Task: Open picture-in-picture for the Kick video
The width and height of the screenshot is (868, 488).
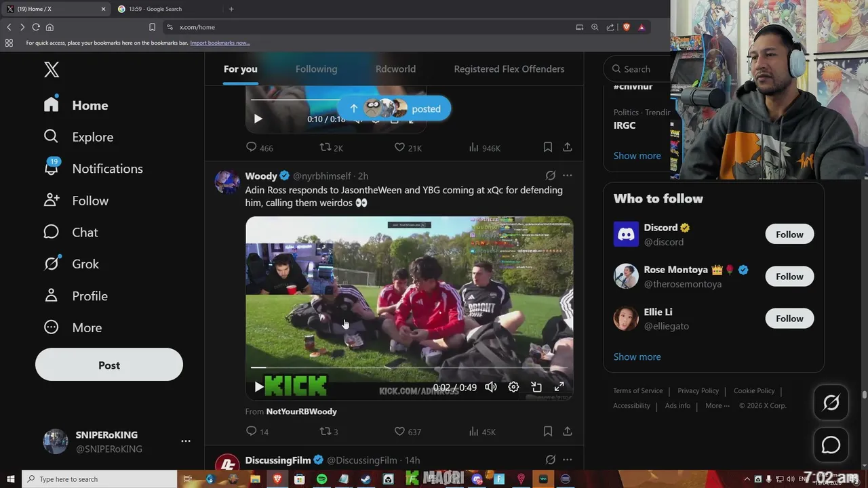Action: [x=536, y=387]
